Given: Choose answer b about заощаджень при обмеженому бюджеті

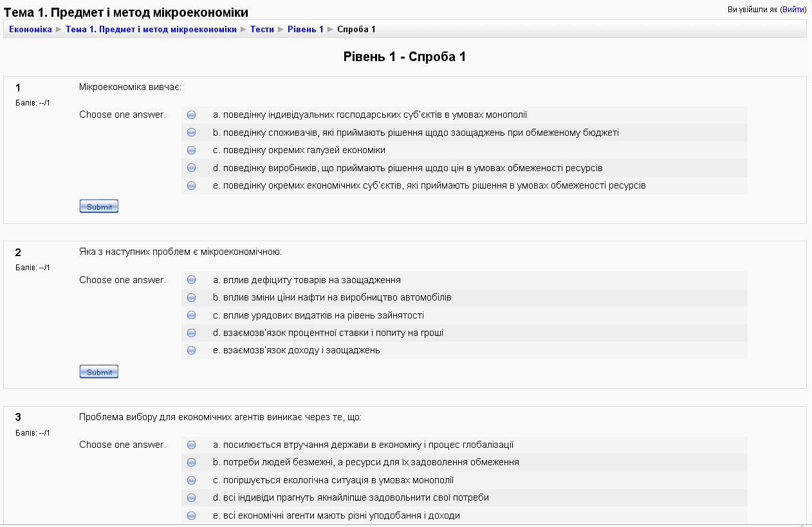Looking at the screenshot, I should coord(191,133).
